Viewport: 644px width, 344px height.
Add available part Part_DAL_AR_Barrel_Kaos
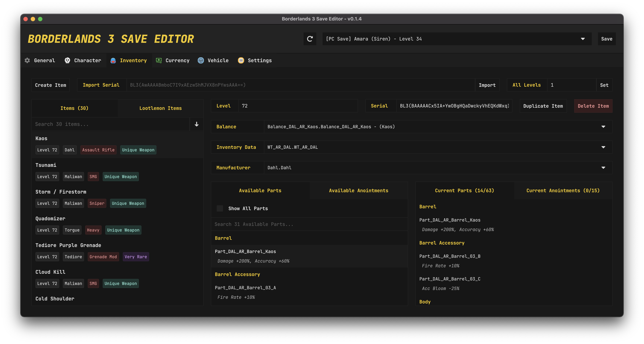(310, 256)
